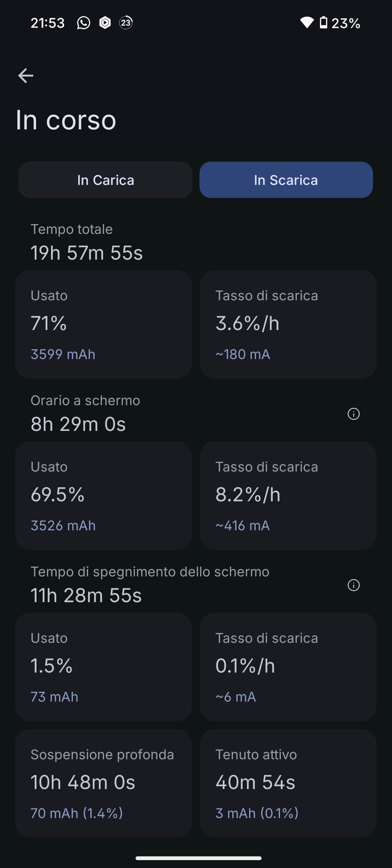The image size is (392, 868).
Task: Open the Tenuto attivo card
Action: click(288, 783)
